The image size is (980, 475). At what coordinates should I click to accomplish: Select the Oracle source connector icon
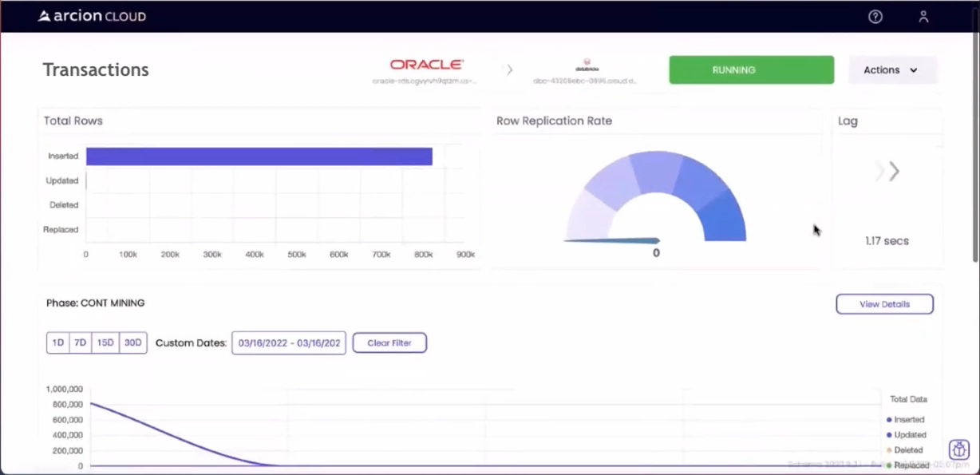tap(425, 64)
